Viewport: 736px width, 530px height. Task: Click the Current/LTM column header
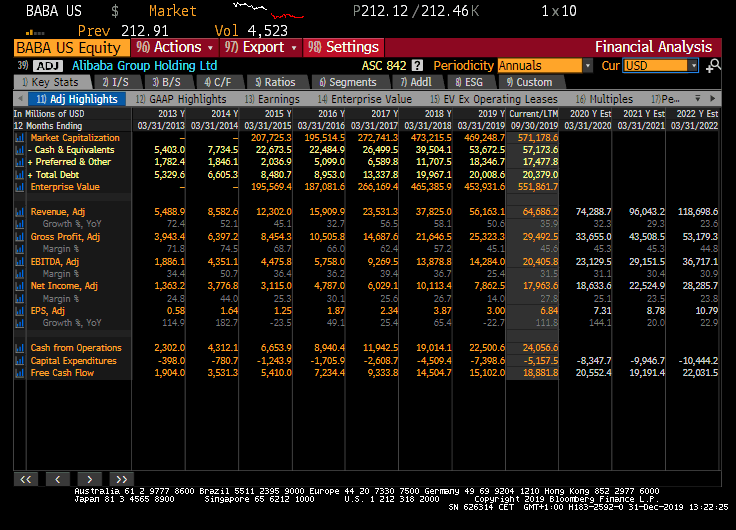coord(534,114)
